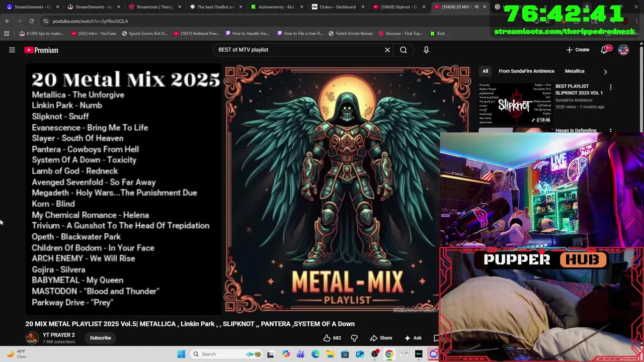
Task: Show more filter chips with right arrow
Action: [605, 71]
